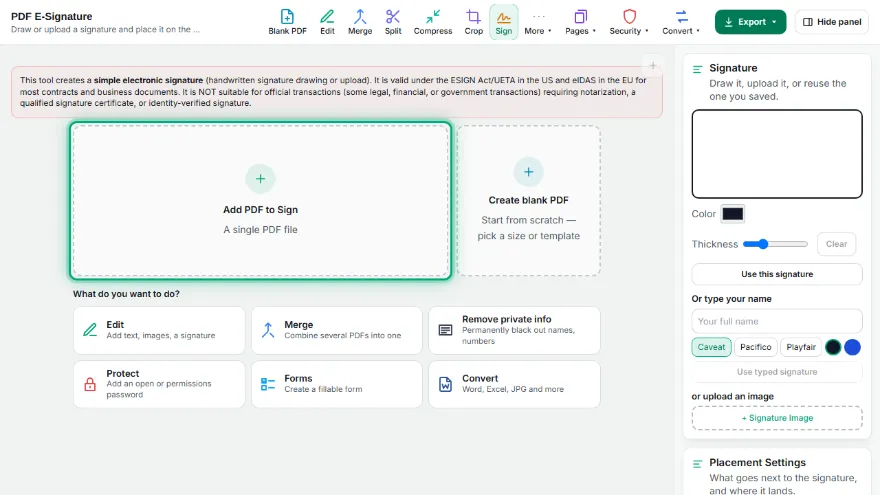Click the download arrow icon in Export
This screenshot has height=495, width=880.
tap(728, 22)
